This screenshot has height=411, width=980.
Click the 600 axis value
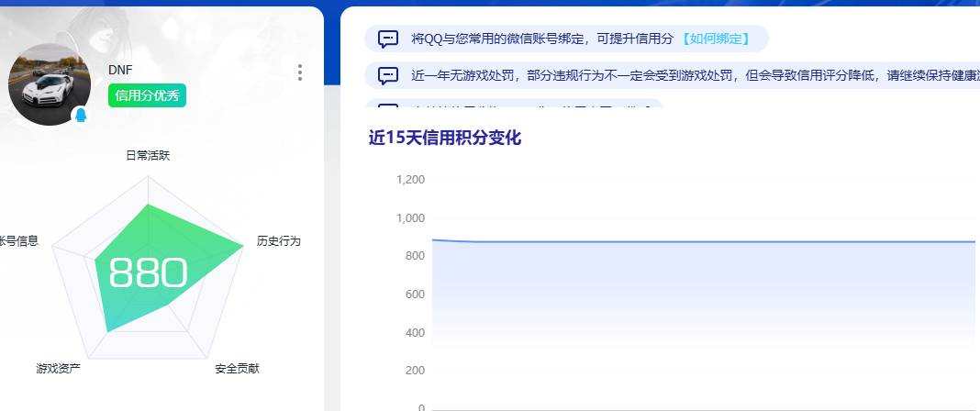[415, 294]
